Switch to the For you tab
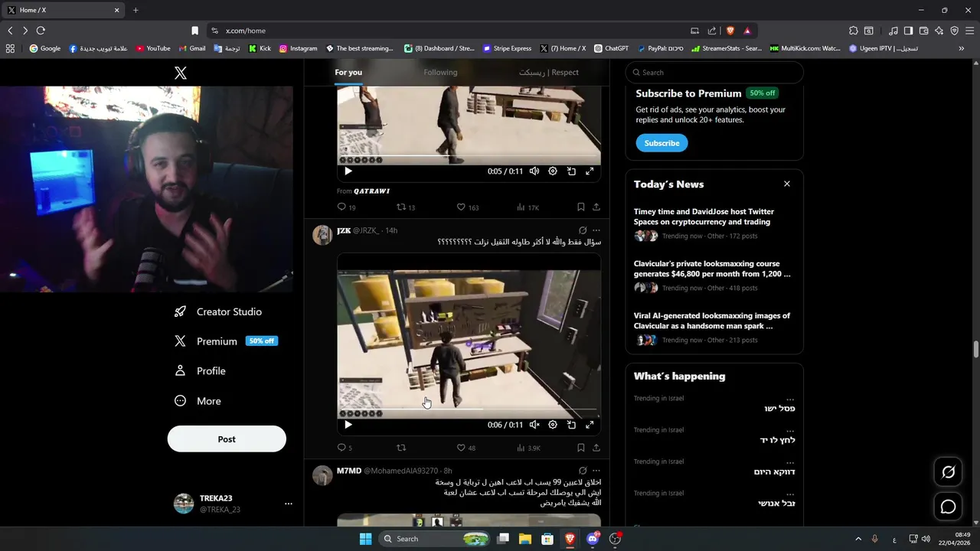 point(348,73)
